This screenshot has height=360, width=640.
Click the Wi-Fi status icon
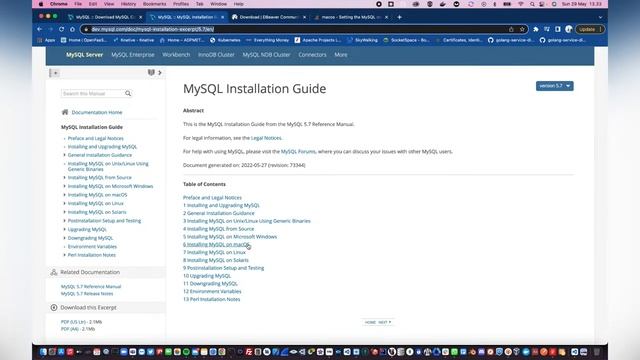click(521, 4)
